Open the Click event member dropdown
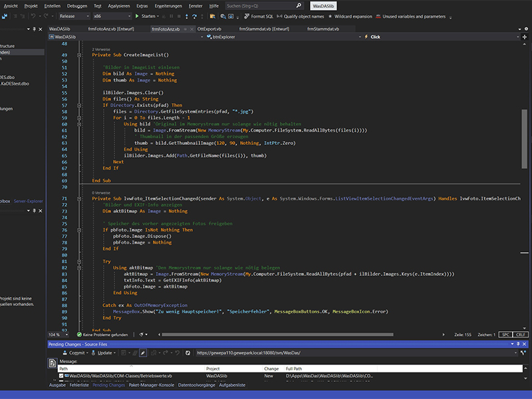The width and height of the screenshot is (532, 399). [x=442, y=37]
